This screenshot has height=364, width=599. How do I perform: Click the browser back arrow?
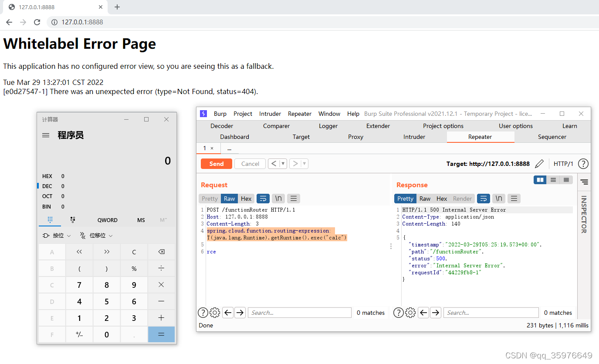pos(9,22)
